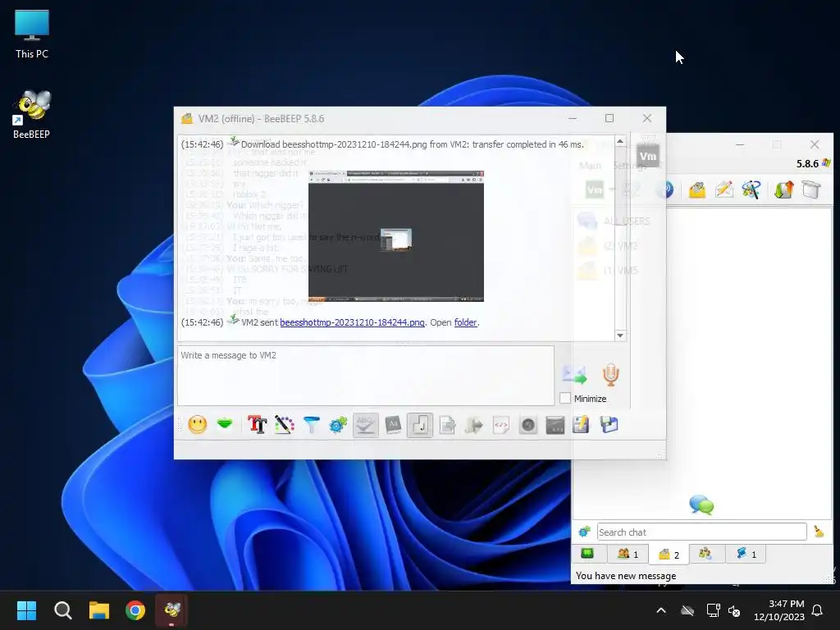Click the white box icon in main toolbar

(x=811, y=189)
